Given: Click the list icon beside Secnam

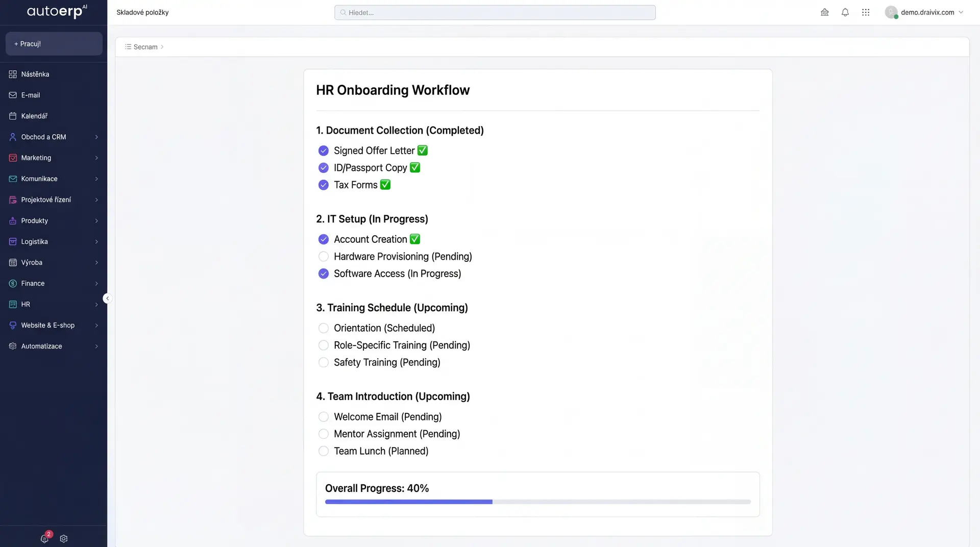Looking at the screenshot, I should tap(128, 47).
